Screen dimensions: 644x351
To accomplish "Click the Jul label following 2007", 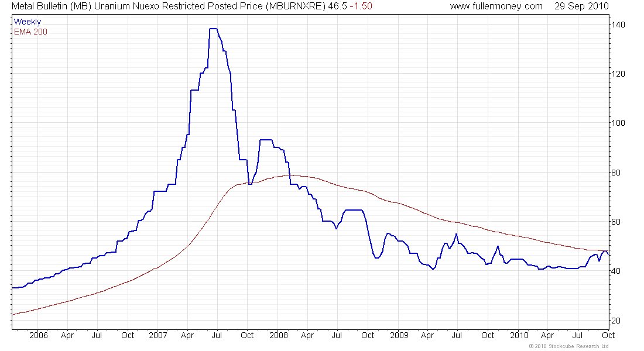I will [217, 335].
